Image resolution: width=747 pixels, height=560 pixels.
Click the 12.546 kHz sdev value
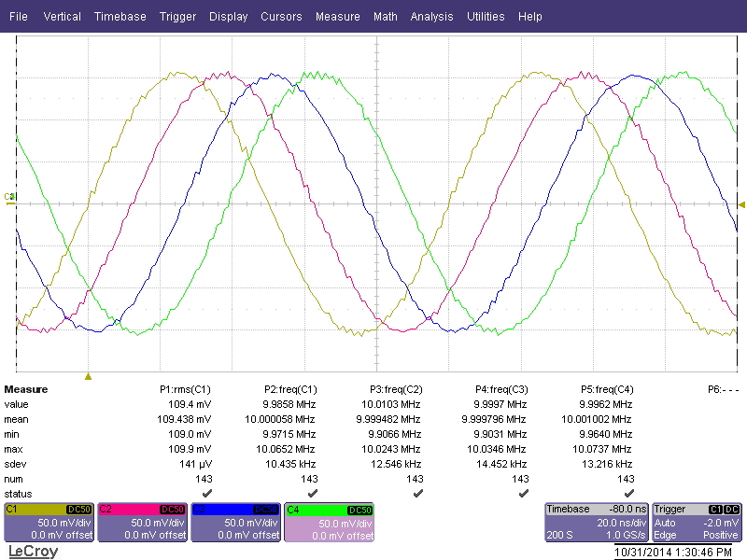click(x=396, y=464)
